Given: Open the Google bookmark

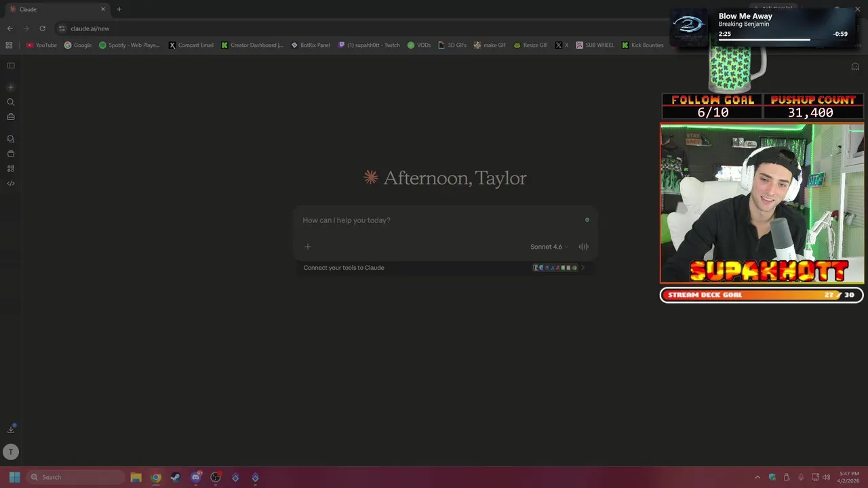Looking at the screenshot, I should pos(78,45).
